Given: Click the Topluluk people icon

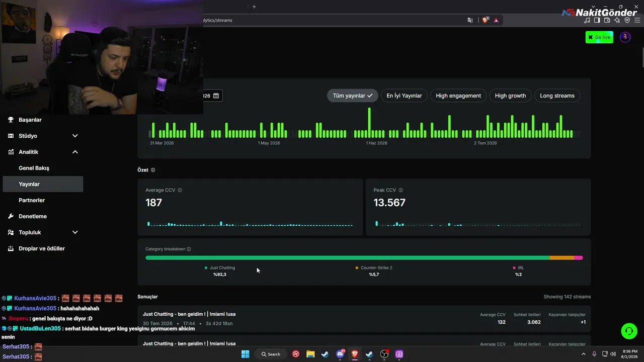Looking at the screenshot, I should 11,232.
